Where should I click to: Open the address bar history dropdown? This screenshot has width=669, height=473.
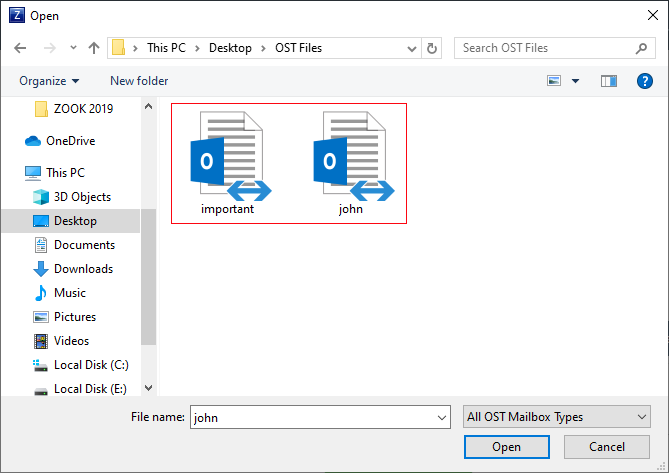coord(412,49)
